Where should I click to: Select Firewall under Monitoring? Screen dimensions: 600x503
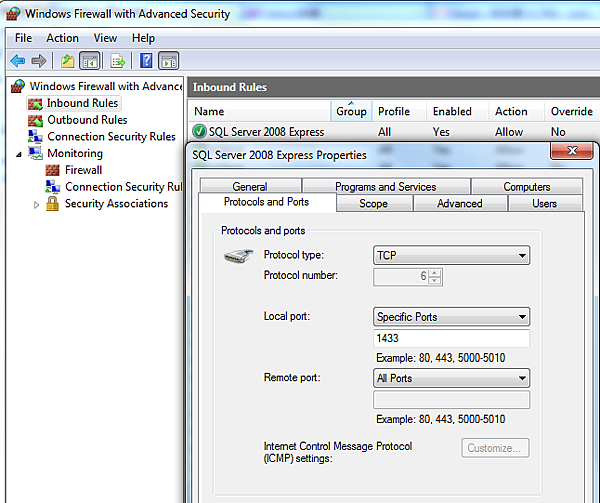pos(83,170)
